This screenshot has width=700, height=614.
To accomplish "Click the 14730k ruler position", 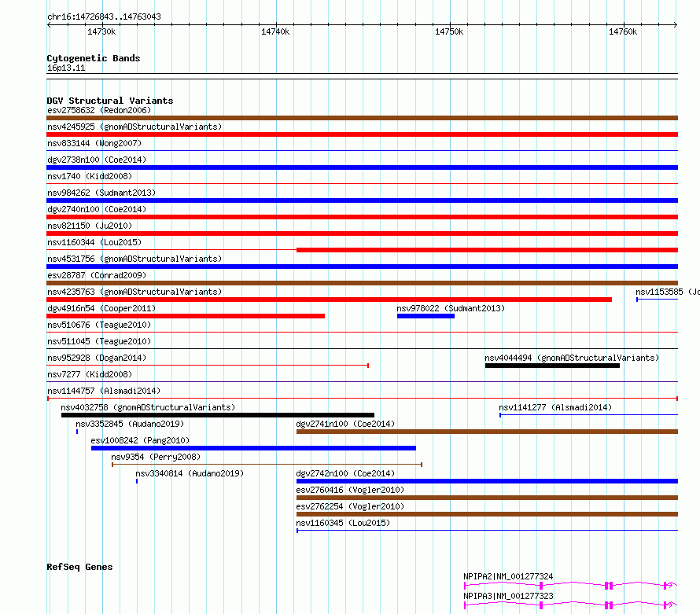I will point(101,31).
